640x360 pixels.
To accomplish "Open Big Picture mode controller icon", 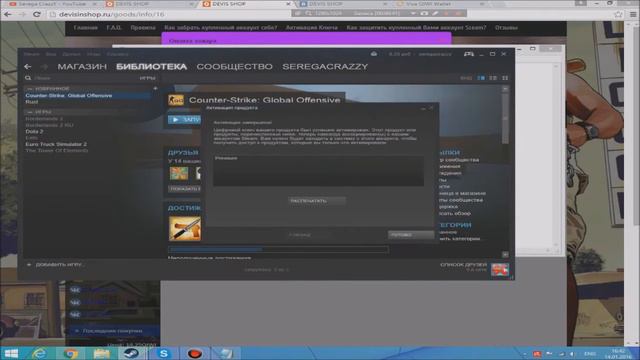I will 469,54.
